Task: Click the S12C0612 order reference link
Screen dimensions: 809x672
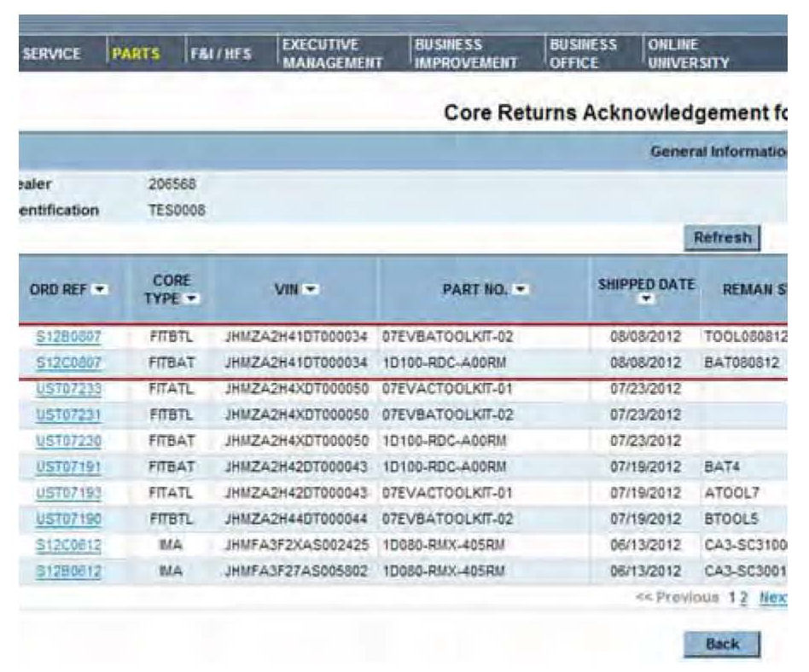Action: (x=68, y=545)
